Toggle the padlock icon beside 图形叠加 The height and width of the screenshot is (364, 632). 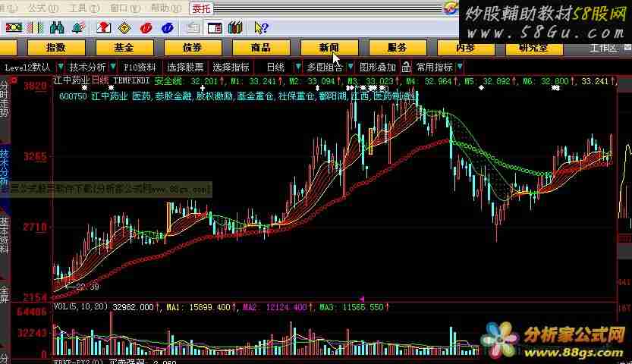click(407, 67)
